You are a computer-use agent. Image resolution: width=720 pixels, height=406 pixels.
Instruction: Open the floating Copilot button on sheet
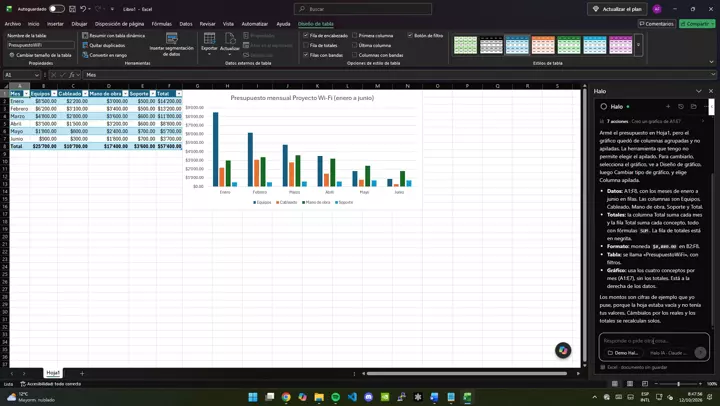563,350
